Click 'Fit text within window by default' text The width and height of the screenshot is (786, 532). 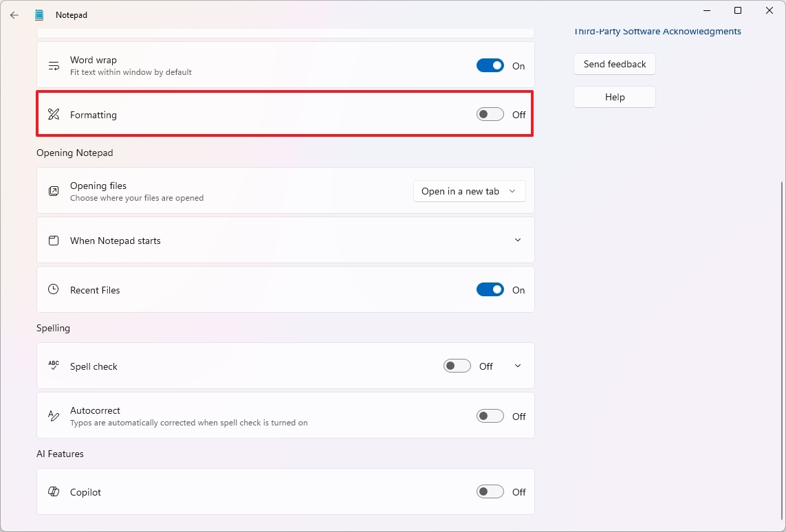(x=131, y=72)
